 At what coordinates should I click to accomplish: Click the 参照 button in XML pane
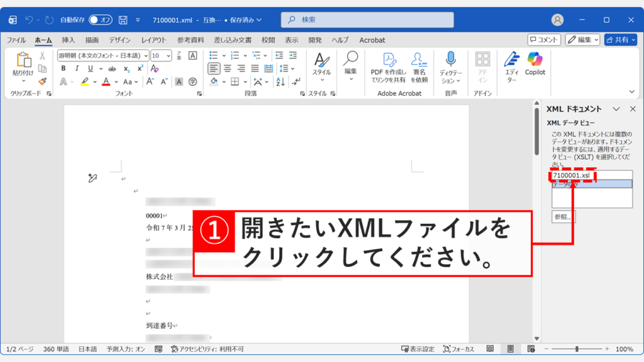(563, 216)
